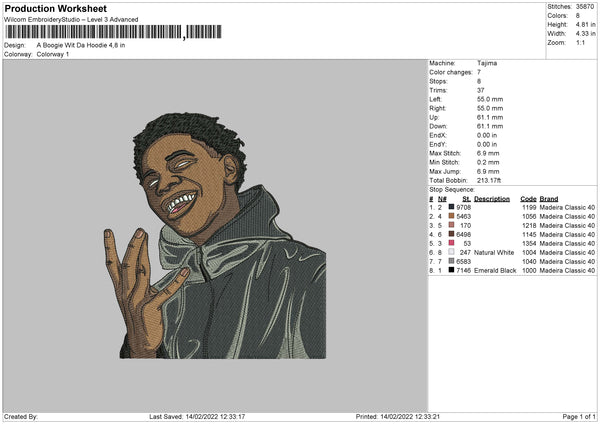Select stitch count 9708 in stop sequence
600x424 pixels.
[463, 207]
